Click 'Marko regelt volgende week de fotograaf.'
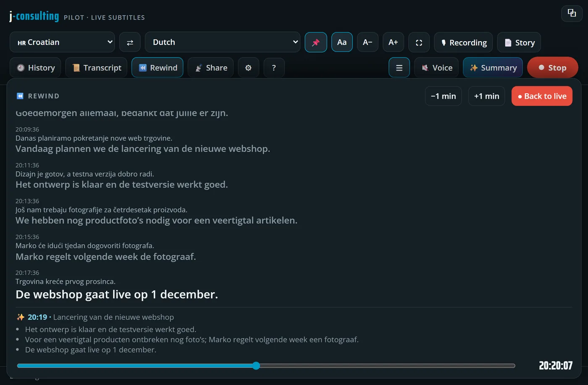This screenshot has height=385, width=588. pos(106,256)
